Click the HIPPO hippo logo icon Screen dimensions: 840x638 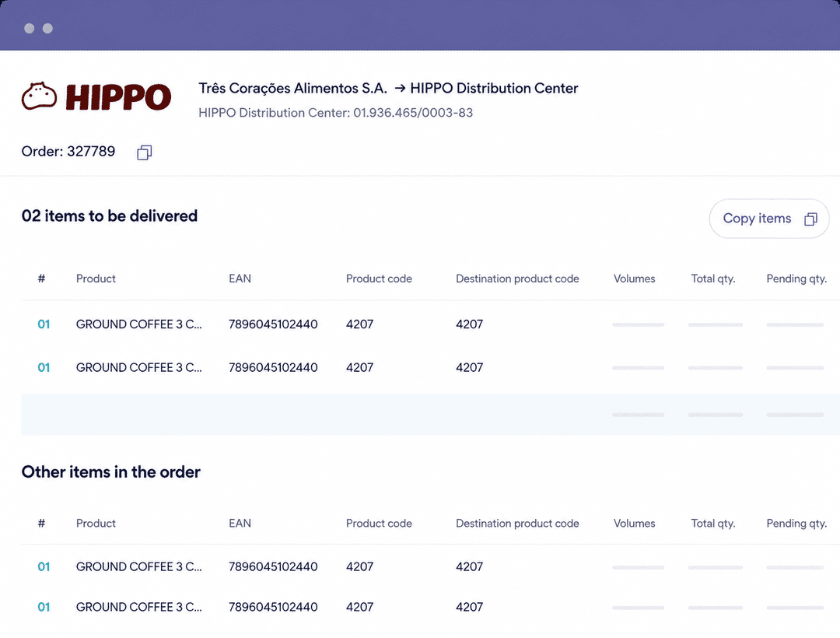[x=39, y=96]
